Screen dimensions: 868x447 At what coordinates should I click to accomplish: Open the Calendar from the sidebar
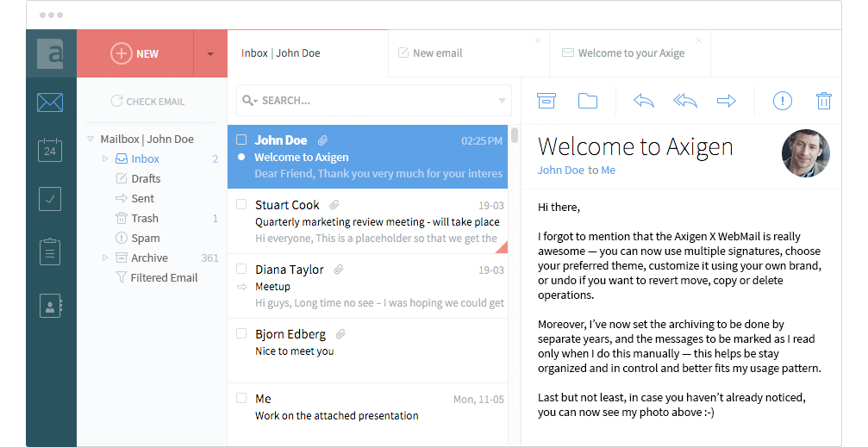pyautogui.click(x=50, y=151)
